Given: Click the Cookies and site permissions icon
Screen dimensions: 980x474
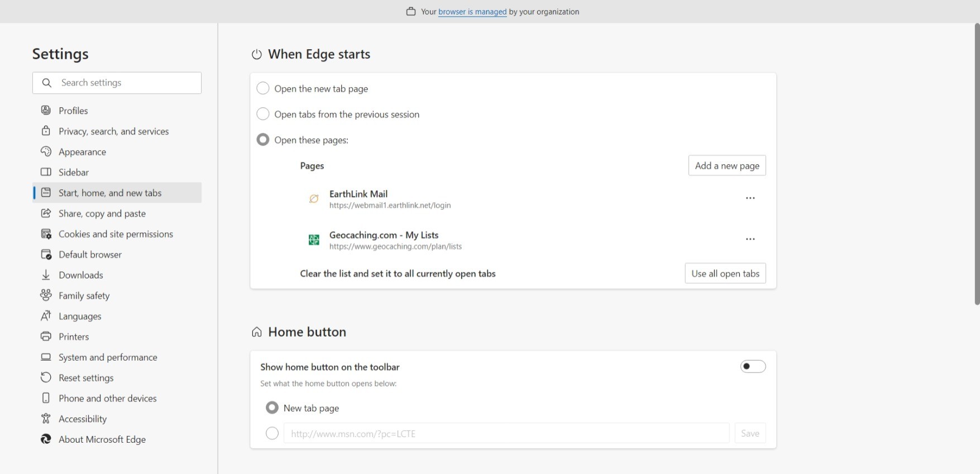Looking at the screenshot, I should 46,233.
